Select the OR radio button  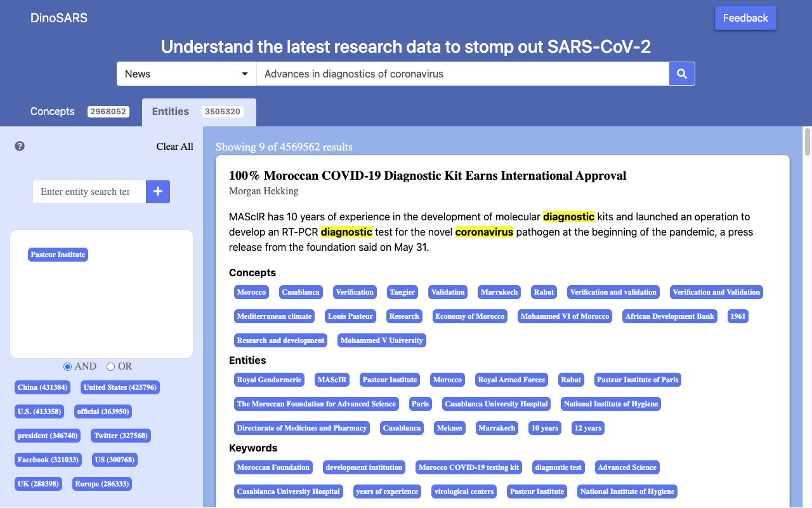110,366
